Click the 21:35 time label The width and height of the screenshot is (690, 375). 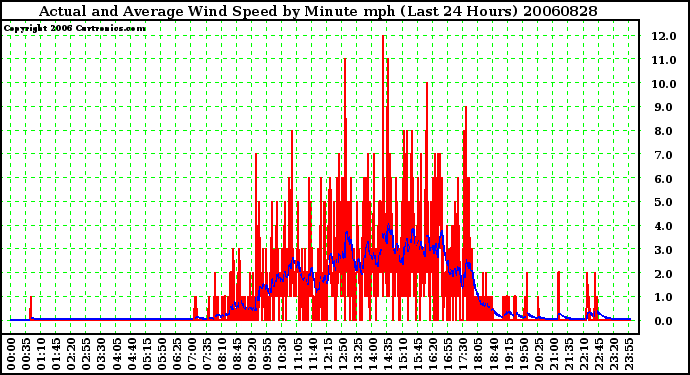click(568, 354)
